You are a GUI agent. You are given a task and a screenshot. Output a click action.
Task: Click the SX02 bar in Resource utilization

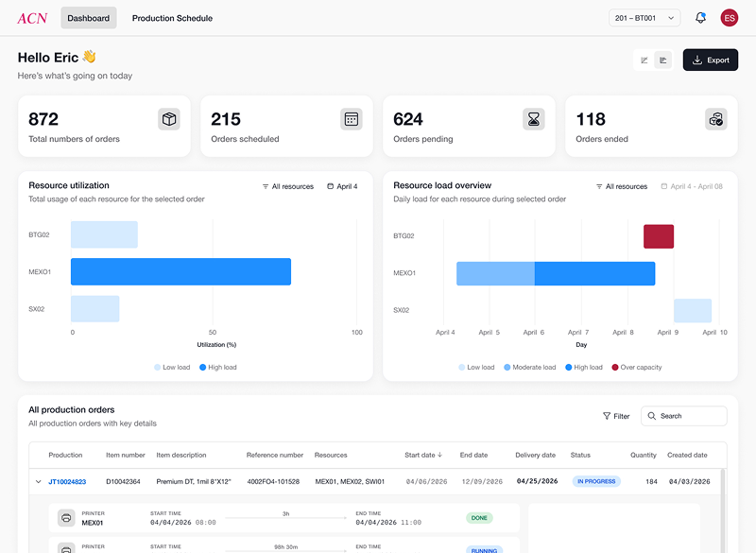click(95, 309)
